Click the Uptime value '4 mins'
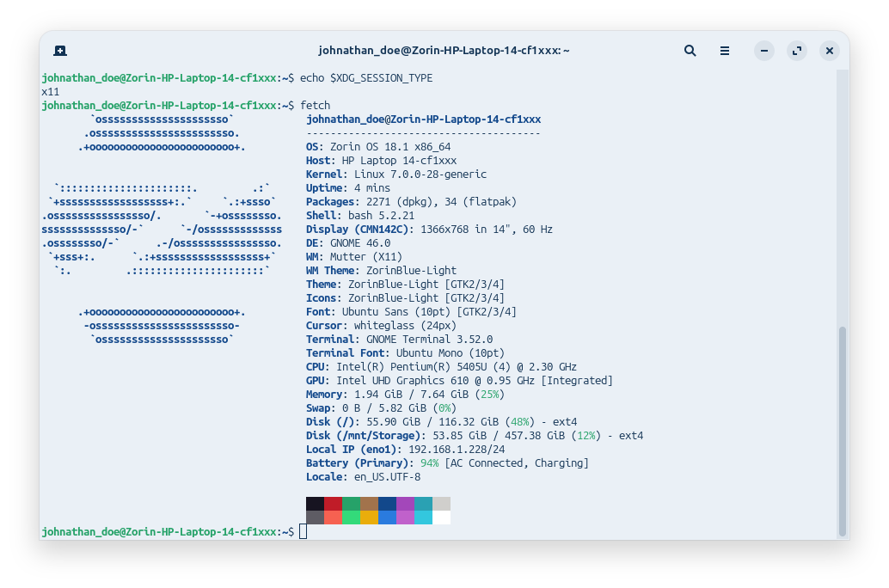 coord(372,188)
